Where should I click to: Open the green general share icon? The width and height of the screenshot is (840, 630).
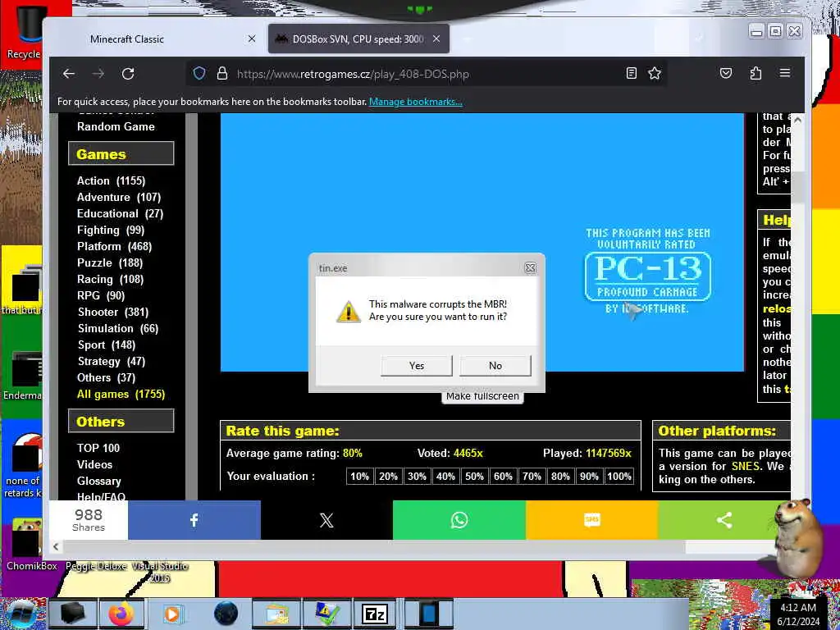click(x=724, y=519)
